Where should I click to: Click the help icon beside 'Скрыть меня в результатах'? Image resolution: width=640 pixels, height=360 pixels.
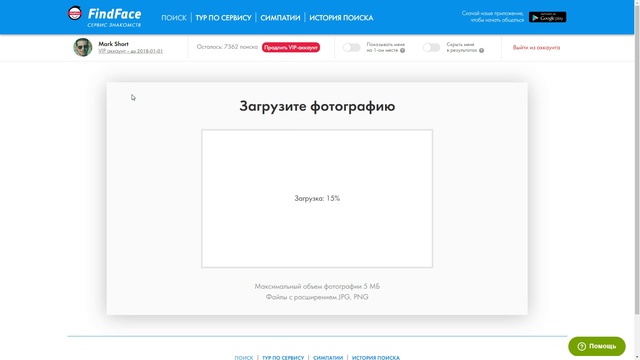tap(482, 51)
